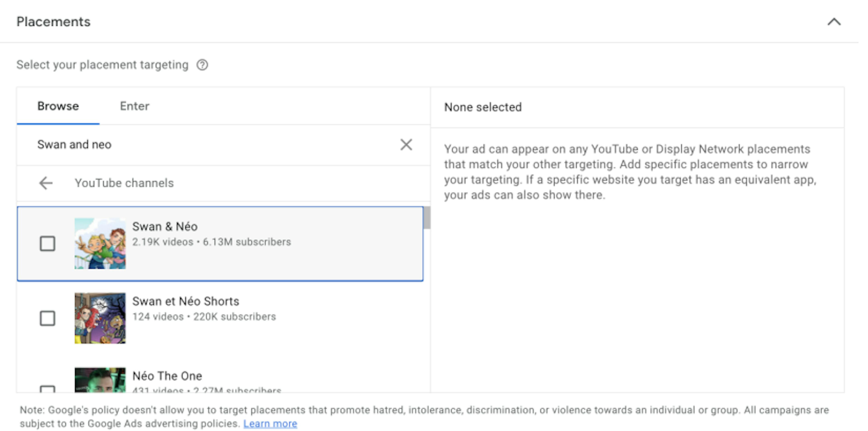Click the 'YouTube channels' heading
The height and width of the screenshot is (431, 868).
coord(124,183)
